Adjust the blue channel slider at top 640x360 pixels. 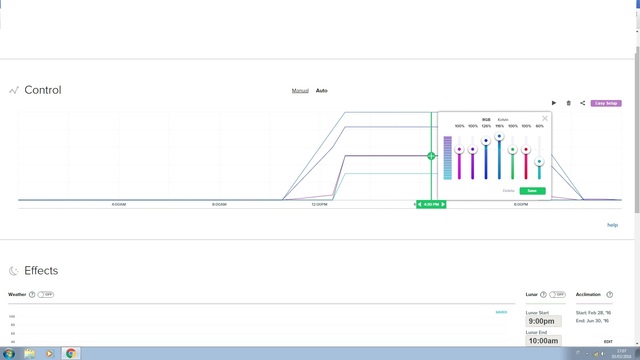click(x=499, y=136)
